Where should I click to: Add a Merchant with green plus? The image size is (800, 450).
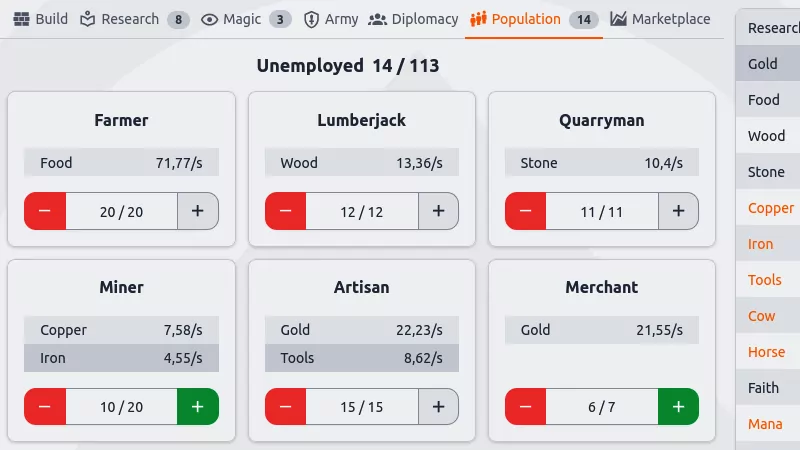coord(678,407)
